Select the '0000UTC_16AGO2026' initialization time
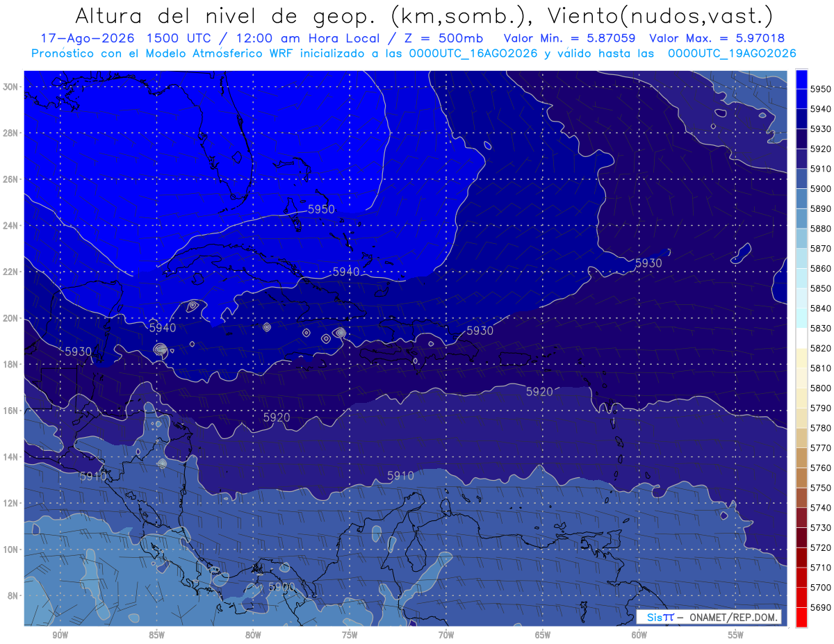 coord(473,53)
